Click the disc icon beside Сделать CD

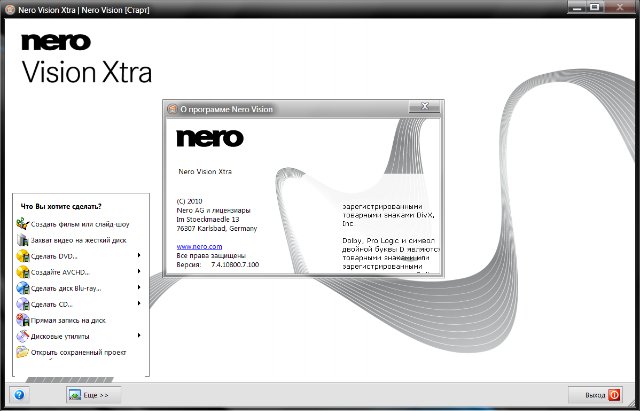pos(22,304)
